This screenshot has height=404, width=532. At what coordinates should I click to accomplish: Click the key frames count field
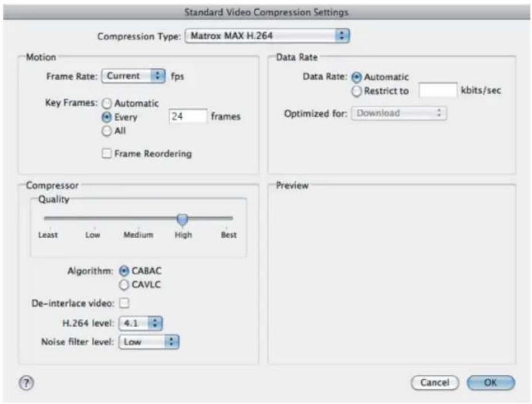(187, 116)
